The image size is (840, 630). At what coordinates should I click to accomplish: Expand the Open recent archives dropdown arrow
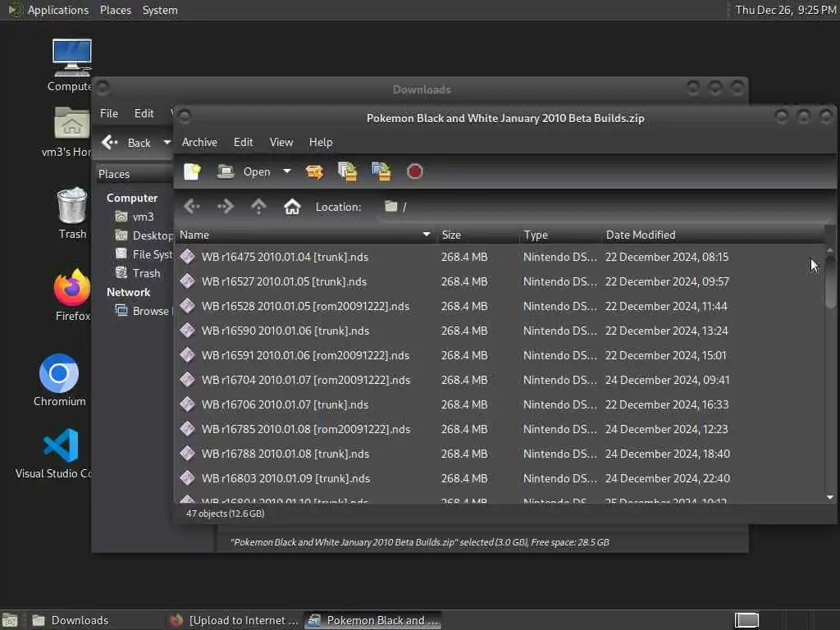[287, 171]
